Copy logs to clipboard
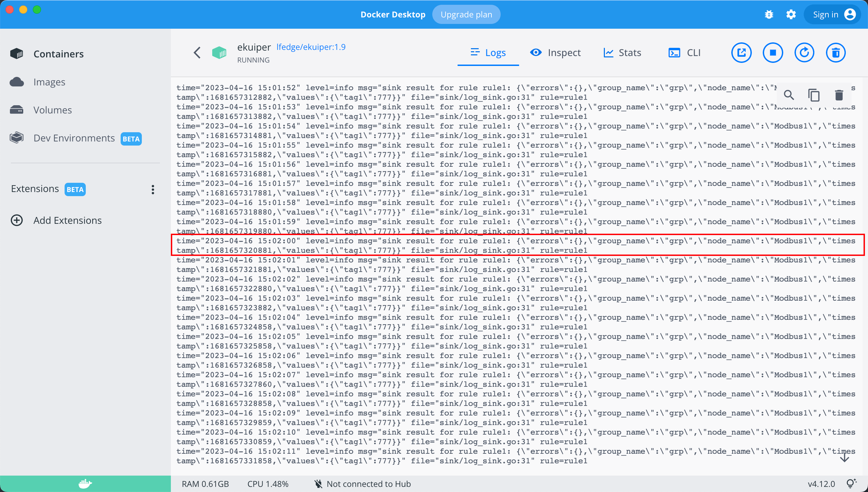 click(x=814, y=95)
